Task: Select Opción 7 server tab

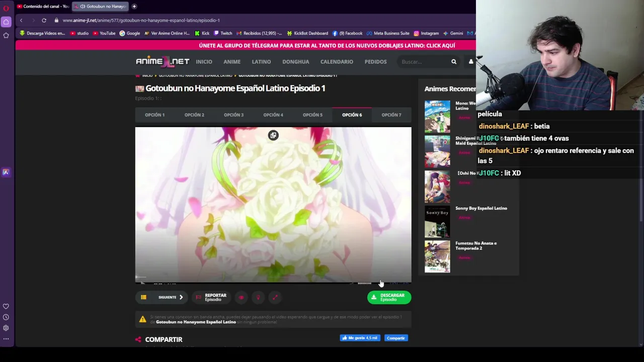Action: (x=391, y=115)
